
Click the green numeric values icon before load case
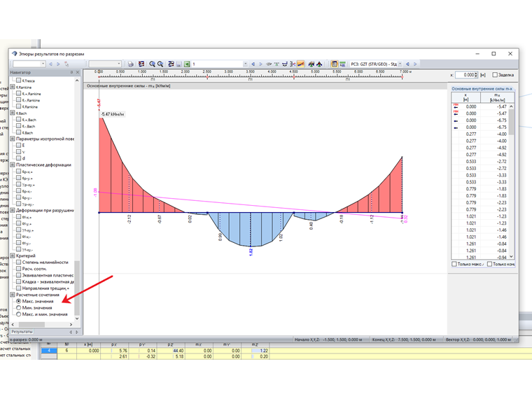[342, 64]
